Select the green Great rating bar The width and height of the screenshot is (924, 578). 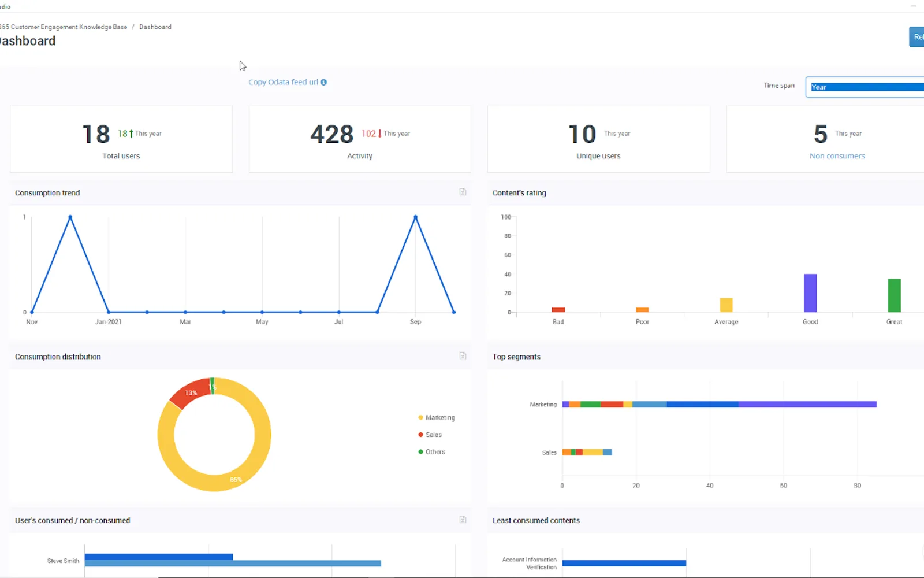coord(894,295)
